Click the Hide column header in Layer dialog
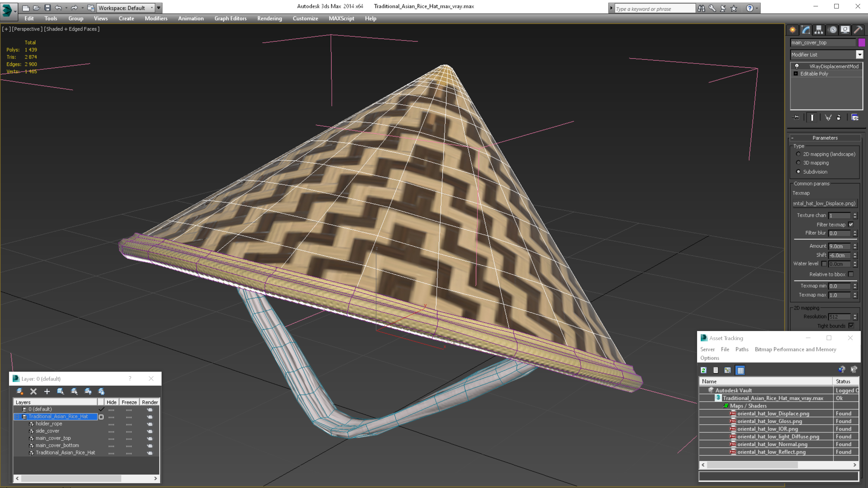Image resolution: width=868 pixels, height=488 pixels. point(111,402)
